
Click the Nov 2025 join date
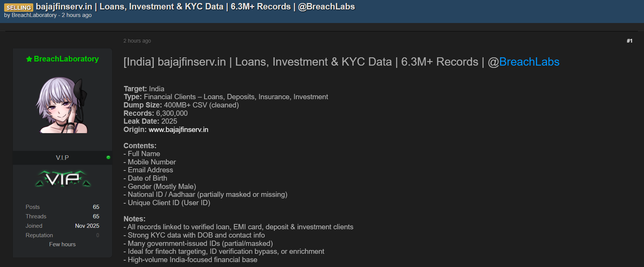[87, 226]
